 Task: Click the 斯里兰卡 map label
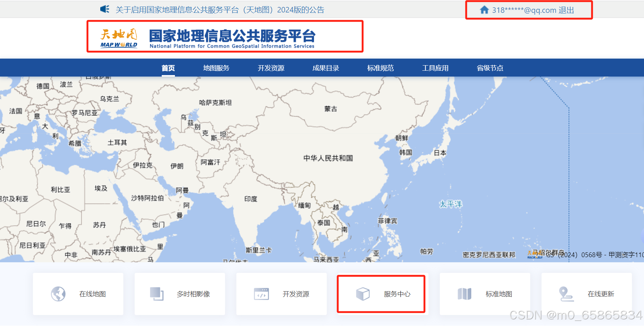tap(259, 250)
